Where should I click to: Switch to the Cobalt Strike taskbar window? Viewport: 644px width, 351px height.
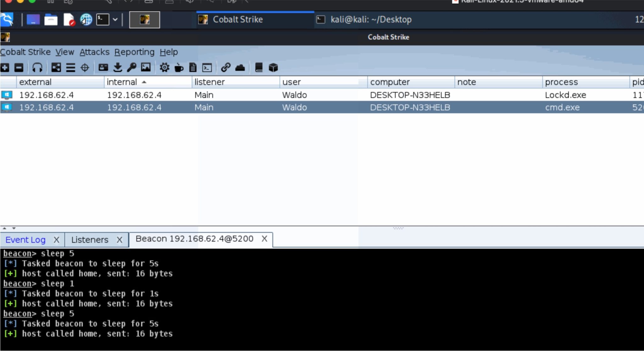(x=255, y=20)
